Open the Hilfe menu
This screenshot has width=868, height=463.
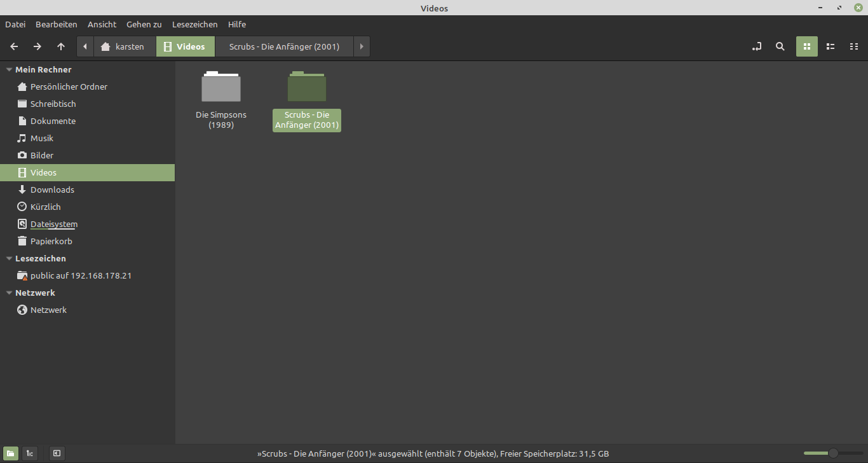[x=237, y=24]
